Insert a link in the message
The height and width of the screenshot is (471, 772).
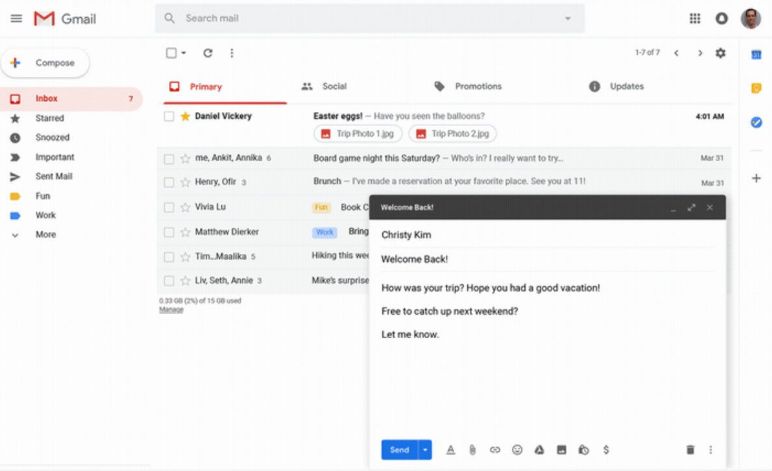click(495, 450)
